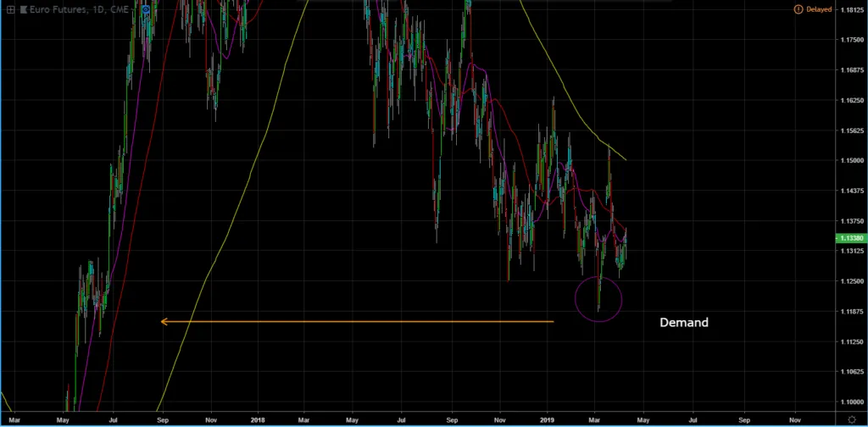Click the Euro Futures, 1D, CME title
Screen dimensions: 868x427
click(79, 9)
